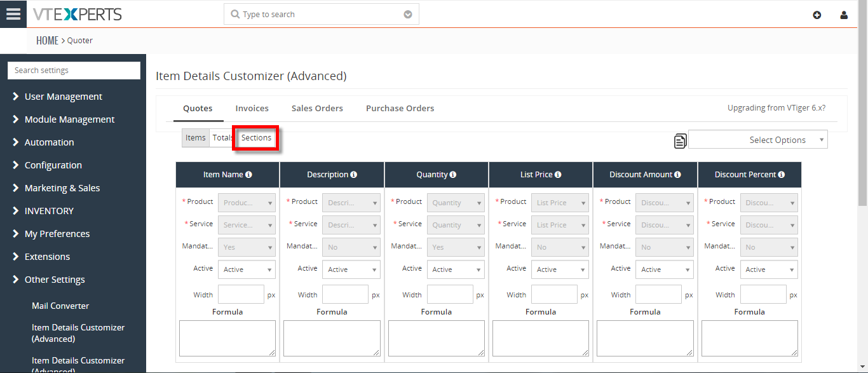Viewport: 868px width, 373px height.
Task: Open Description Active dropdown
Action: [351, 269]
